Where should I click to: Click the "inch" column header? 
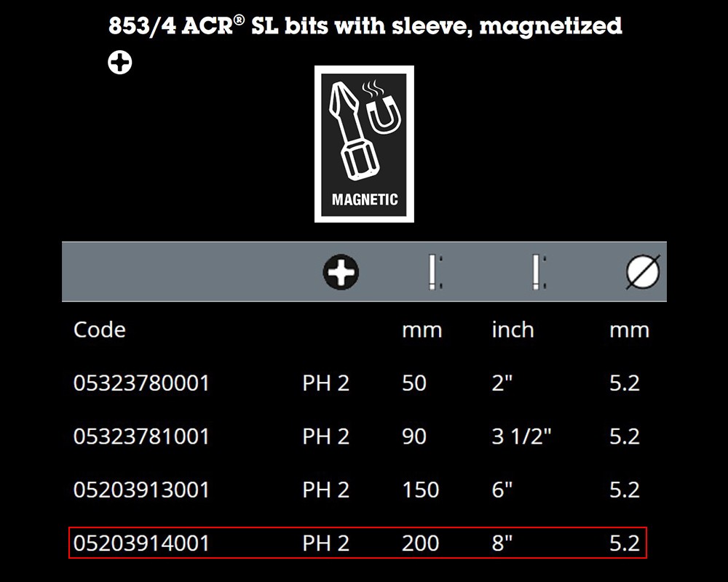coord(513,330)
